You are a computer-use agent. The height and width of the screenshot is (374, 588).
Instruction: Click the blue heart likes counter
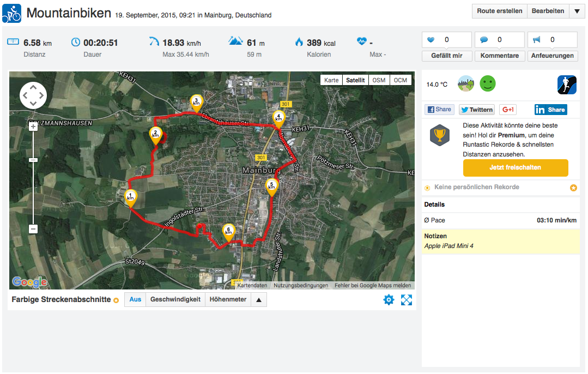[447, 40]
